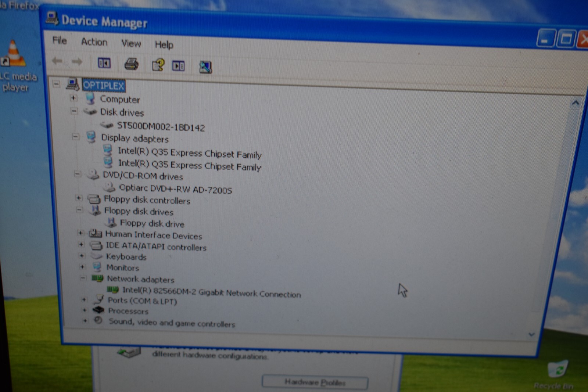Click the Disk drives category icon
This screenshot has height=392, width=588.
click(x=90, y=111)
